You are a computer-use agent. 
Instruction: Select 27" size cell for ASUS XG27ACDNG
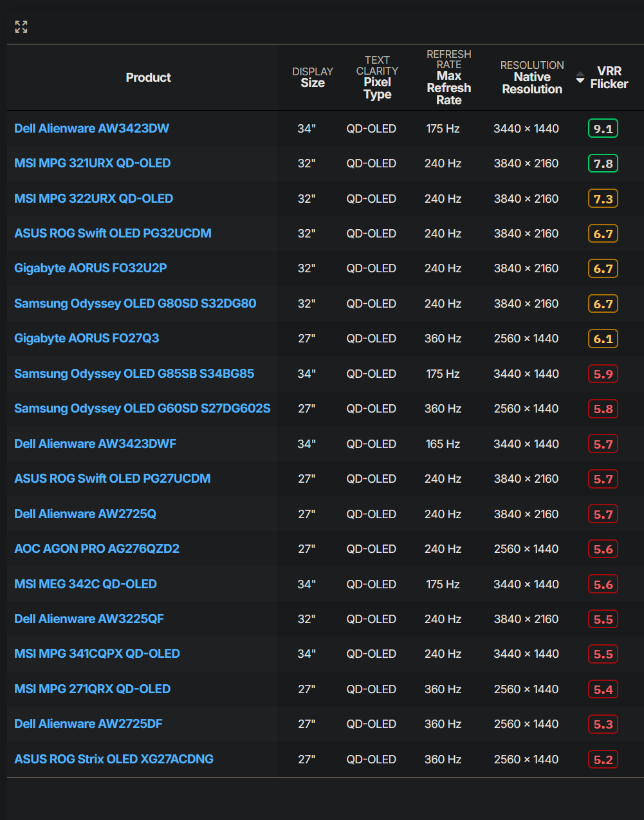(306, 759)
